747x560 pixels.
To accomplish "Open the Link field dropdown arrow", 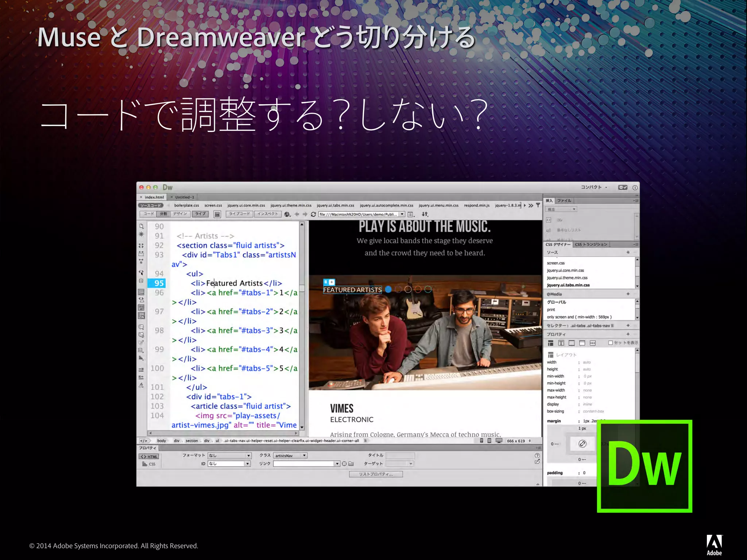I will tap(337, 464).
